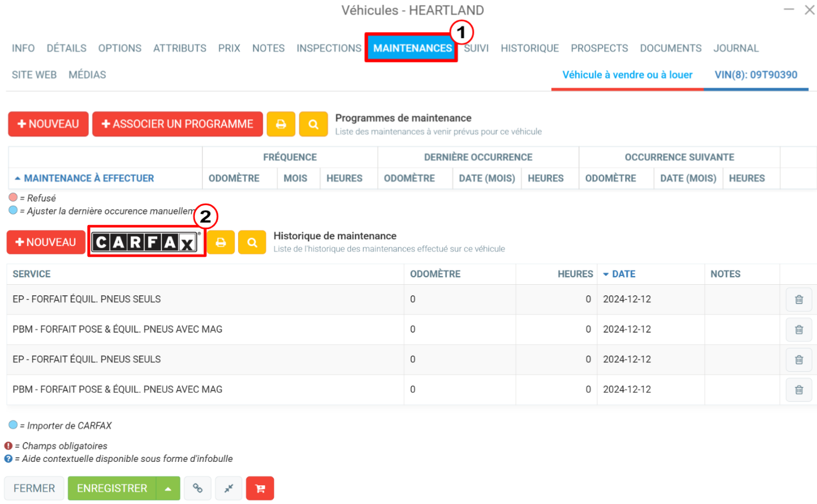Go to the ATTRIBUTS tab

(180, 48)
